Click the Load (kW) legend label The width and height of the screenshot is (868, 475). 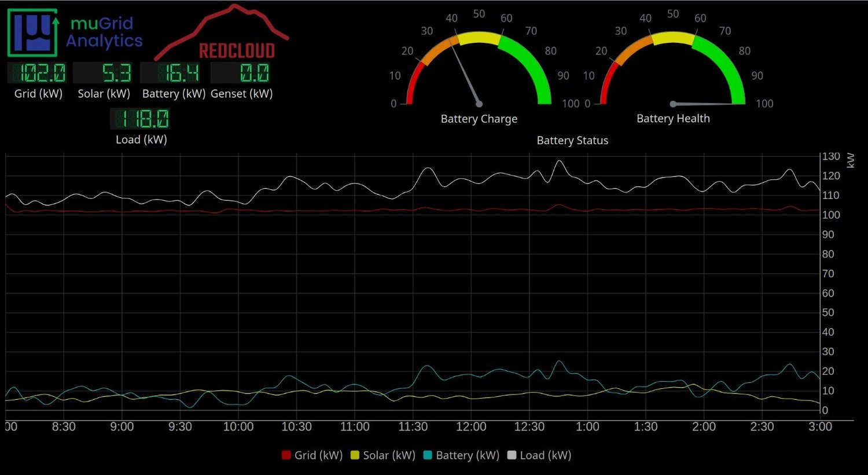545,455
